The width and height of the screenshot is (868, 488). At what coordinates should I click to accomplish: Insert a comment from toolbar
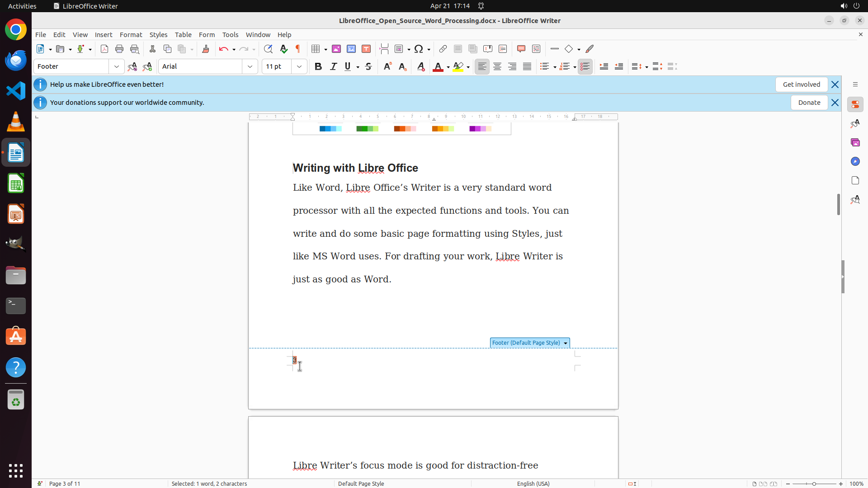pyautogui.click(x=521, y=49)
